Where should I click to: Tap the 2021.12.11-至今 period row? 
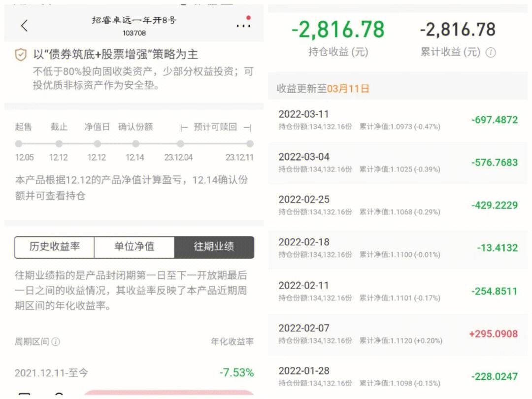(134, 373)
